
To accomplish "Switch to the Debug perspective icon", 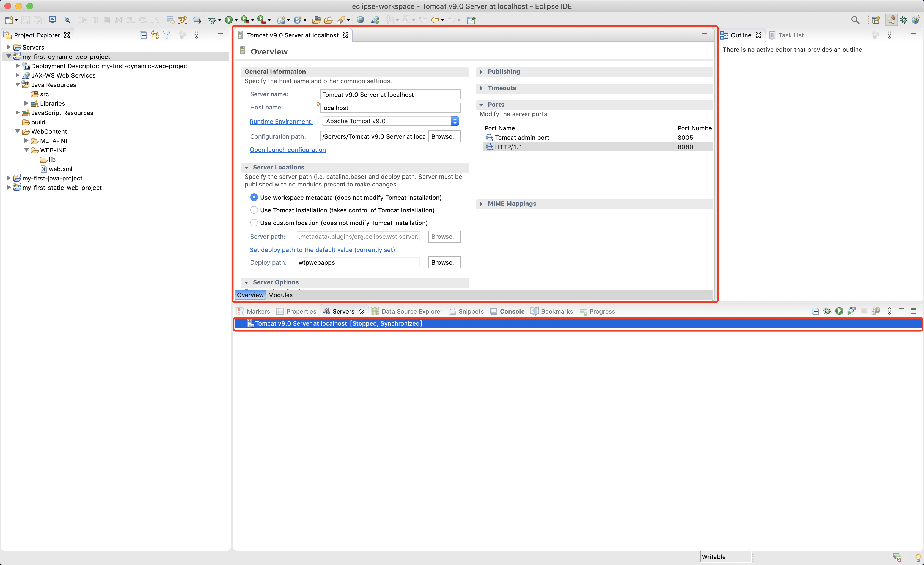I will click(x=904, y=20).
